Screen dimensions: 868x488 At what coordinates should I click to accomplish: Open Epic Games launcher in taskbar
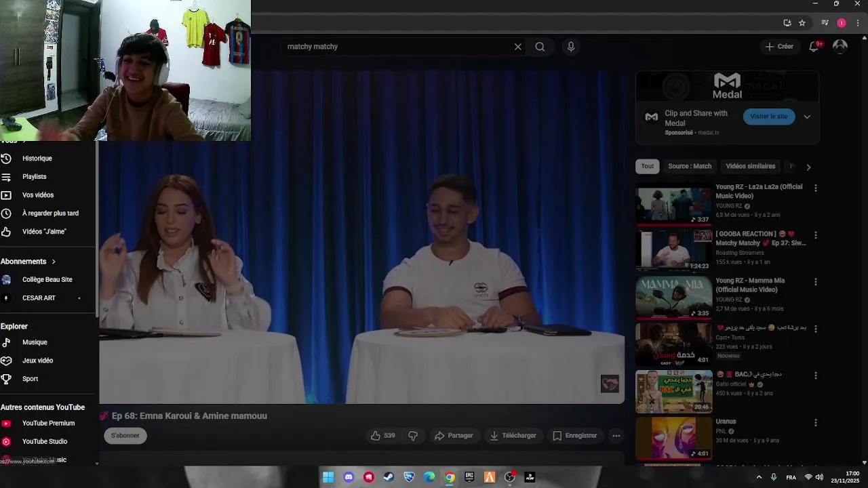coord(469,477)
